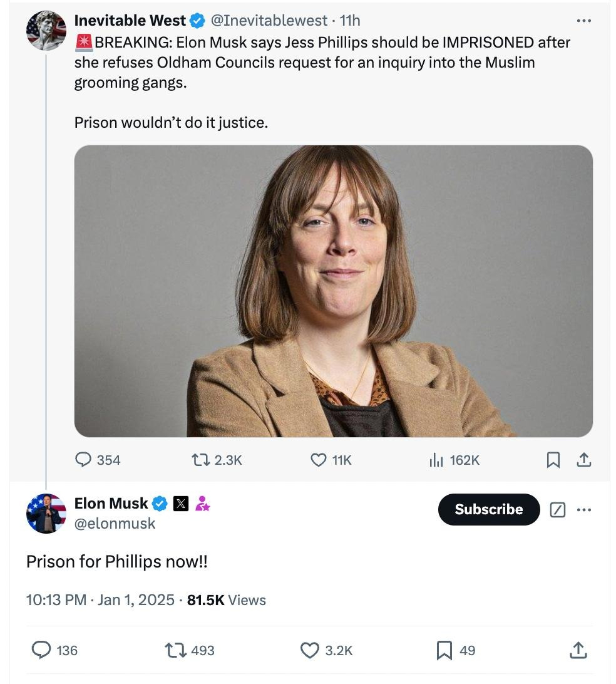The width and height of the screenshot is (616, 684).
Task: Open more options for Inevitable West post
Action: [583, 21]
